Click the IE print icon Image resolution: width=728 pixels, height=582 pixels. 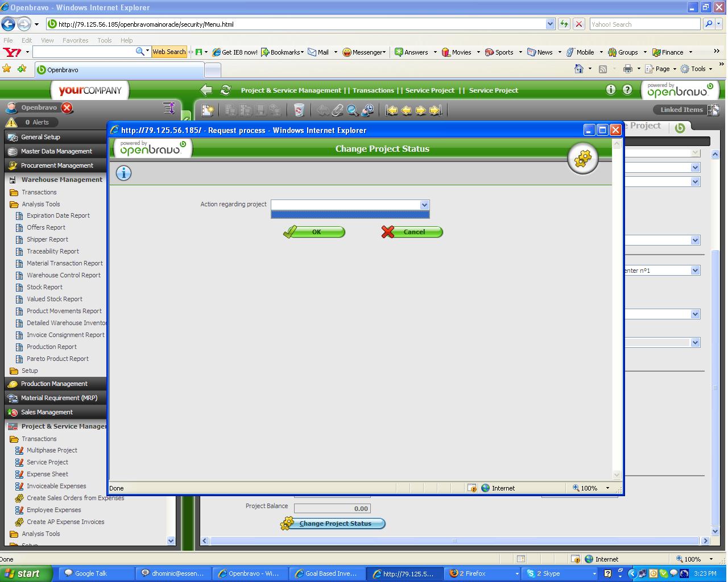628,69
